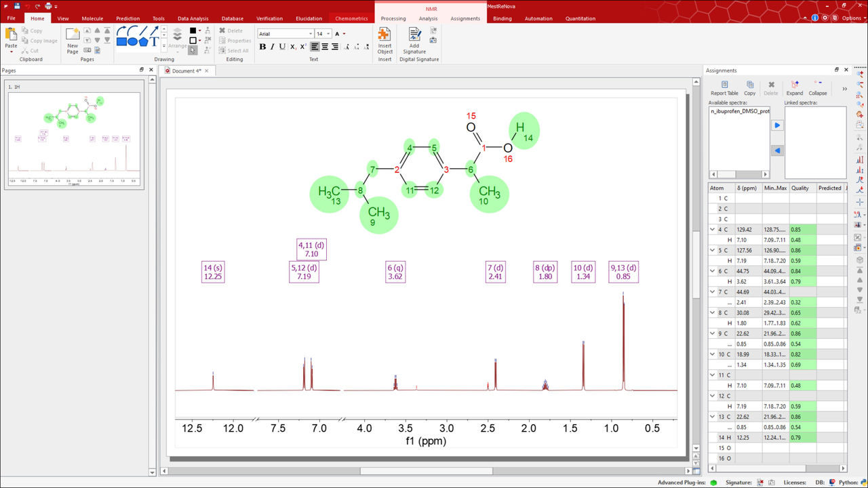Toggle Underline text formatting
Image resolution: width=868 pixels, height=488 pixels.
pyautogui.click(x=283, y=47)
